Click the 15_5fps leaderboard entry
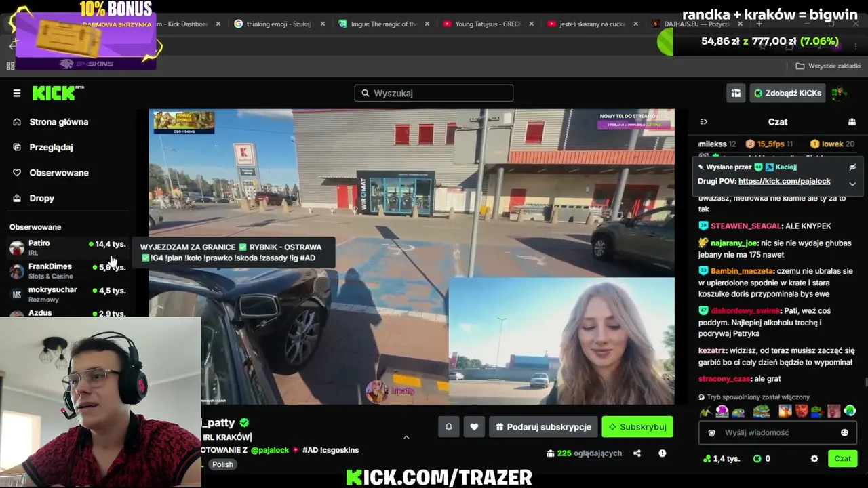 click(769, 144)
